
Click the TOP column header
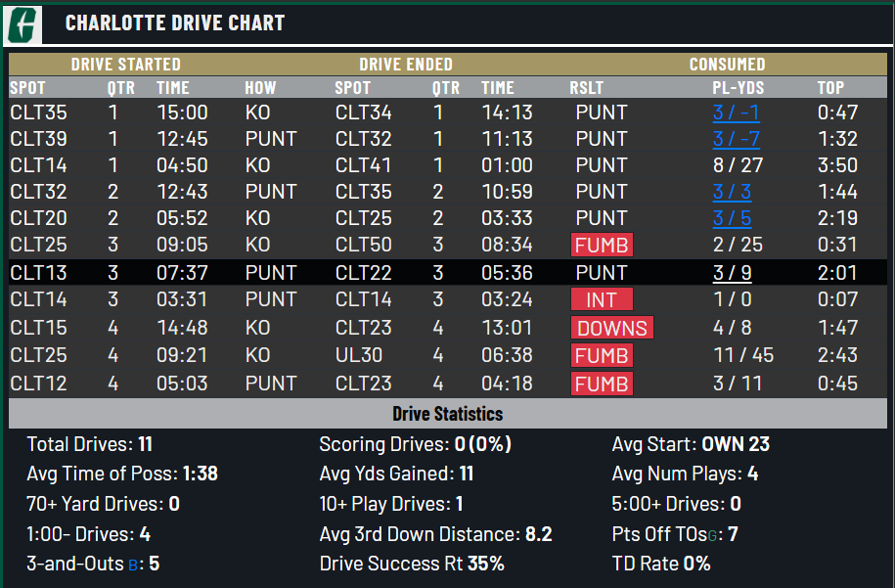[830, 88]
